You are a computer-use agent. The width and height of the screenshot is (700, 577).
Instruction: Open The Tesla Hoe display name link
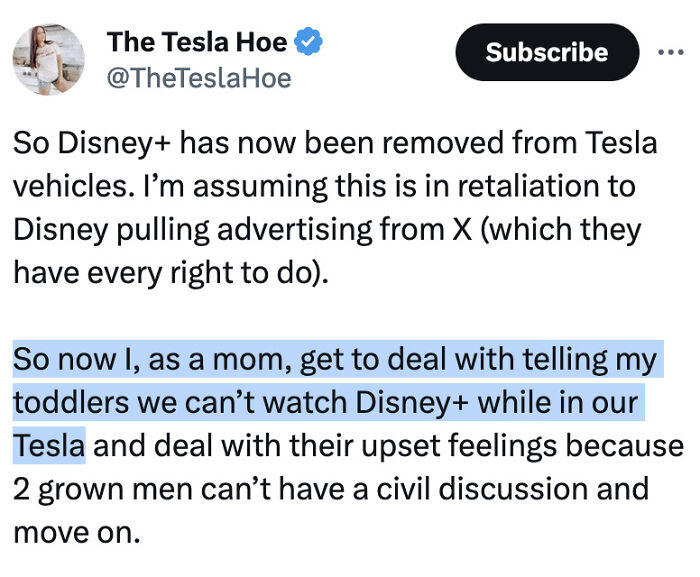point(197,43)
